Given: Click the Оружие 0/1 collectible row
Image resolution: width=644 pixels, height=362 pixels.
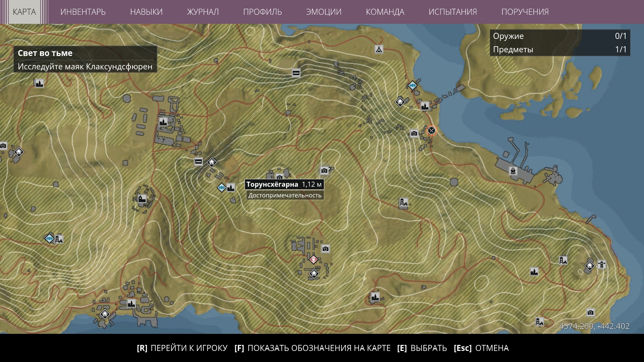Looking at the screenshot, I should click(x=560, y=36).
